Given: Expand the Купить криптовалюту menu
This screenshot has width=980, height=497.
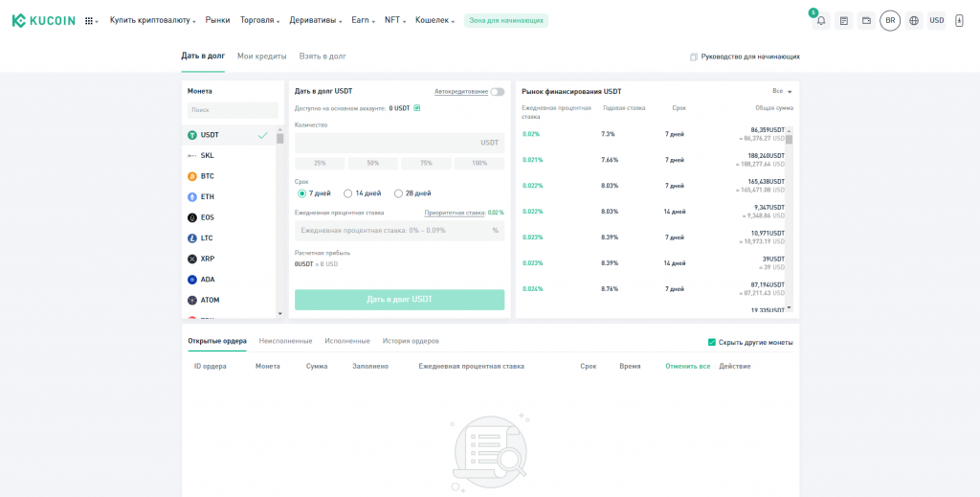Looking at the screenshot, I should tap(152, 20).
